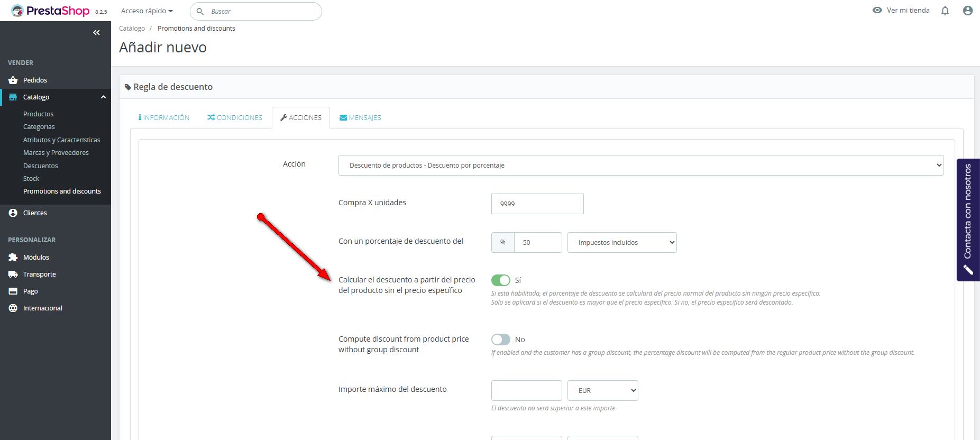Screen dimensions: 980x440
Task: Open the user profile avatar icon
Action: click(968, 11)
